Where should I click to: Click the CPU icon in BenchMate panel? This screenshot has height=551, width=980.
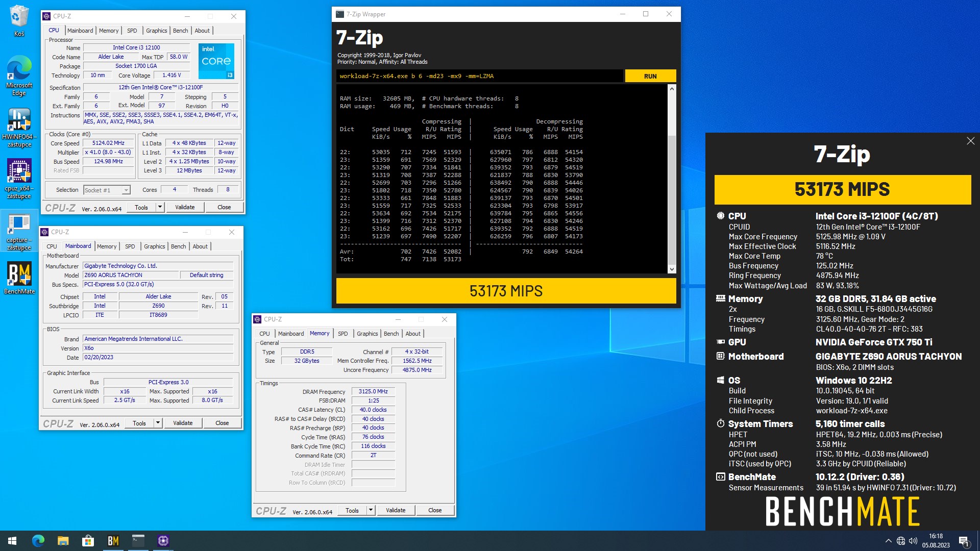(720, 216)
